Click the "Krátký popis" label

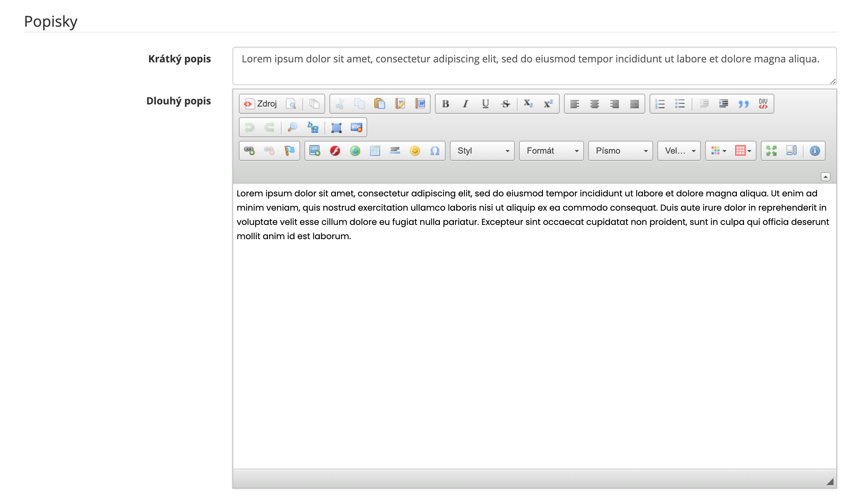point(180,59)
